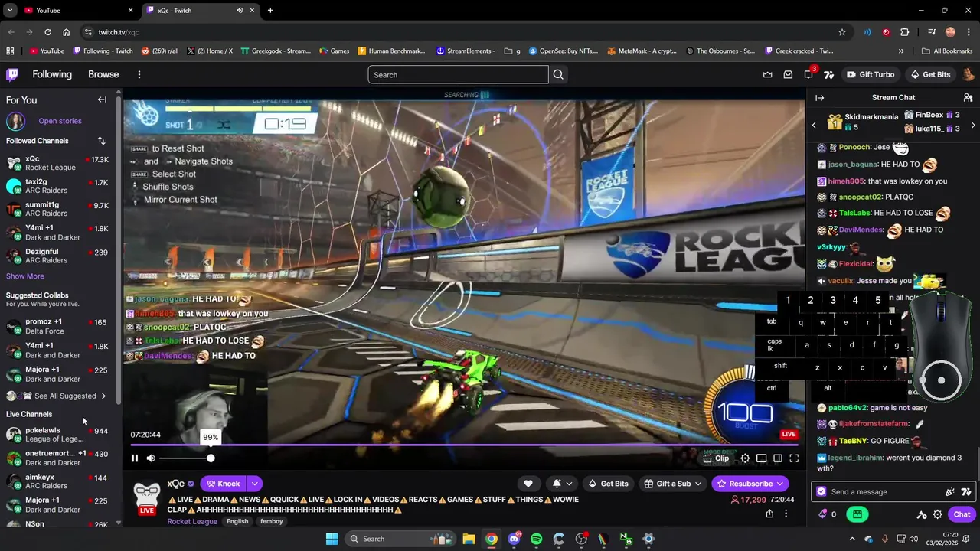The width and height of the screenshot is (980, 551).
Task: Open StreamElements bookmark
Action: click(465, 51)
